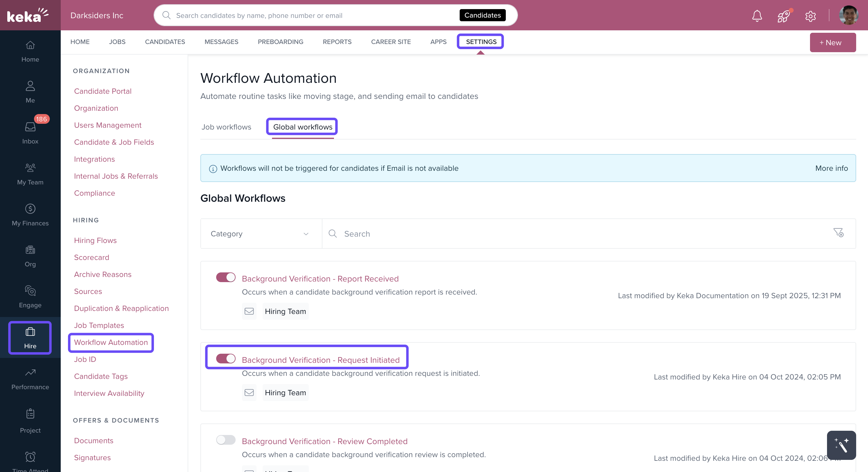This screenshot has height=472, width=868.
Task: Open the notifications bell icon
Action: point(757,15)
